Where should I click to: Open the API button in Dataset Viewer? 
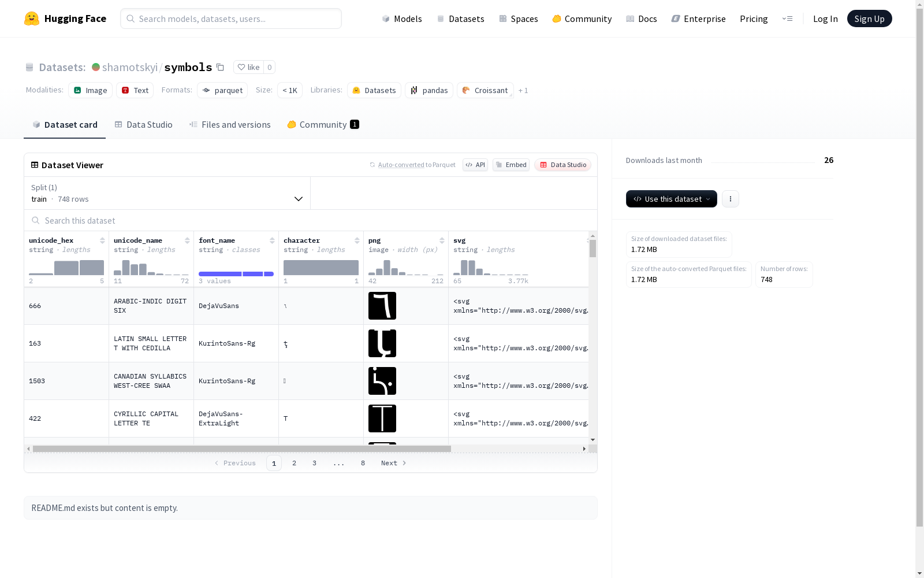(475, 165)
